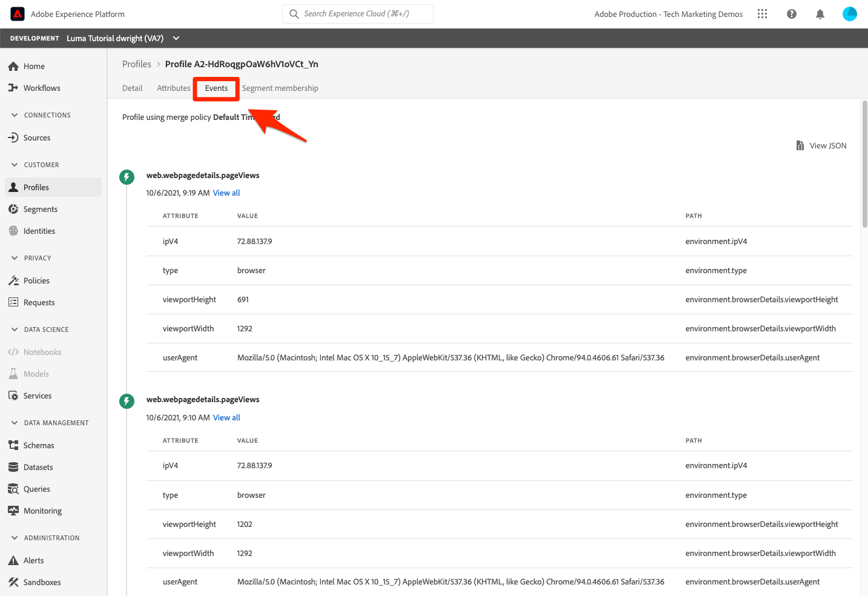868x596 pixels.
Task: Click the Services icon in sidebar
Action: (x=13, y=396)
